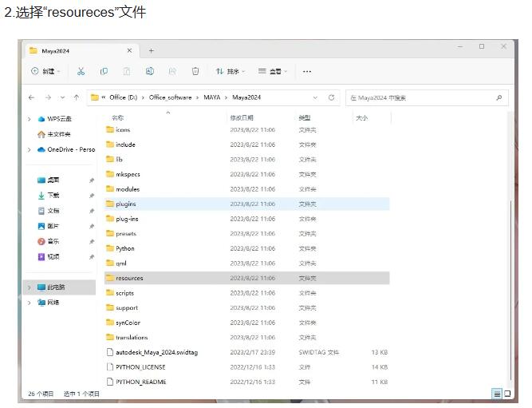
Task: Navigate back with the Back arrow
Action: pyautogui.click(x=32, y=97)
